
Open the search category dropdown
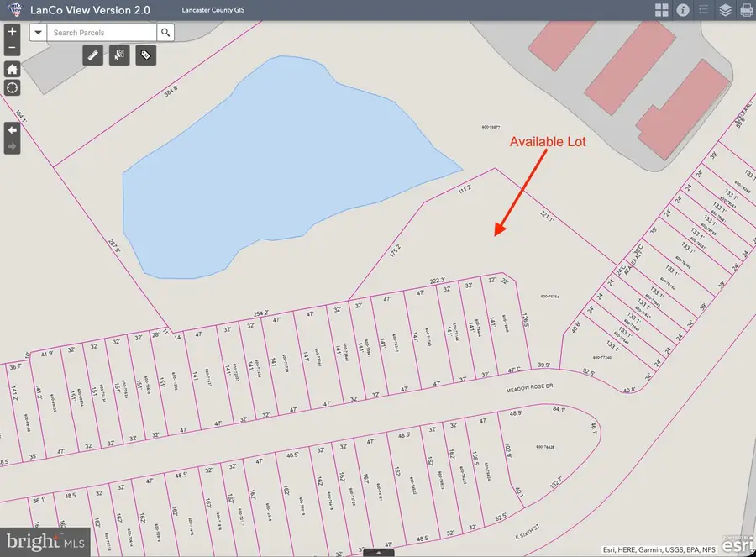pyautogui.click(x=38, y=32)
